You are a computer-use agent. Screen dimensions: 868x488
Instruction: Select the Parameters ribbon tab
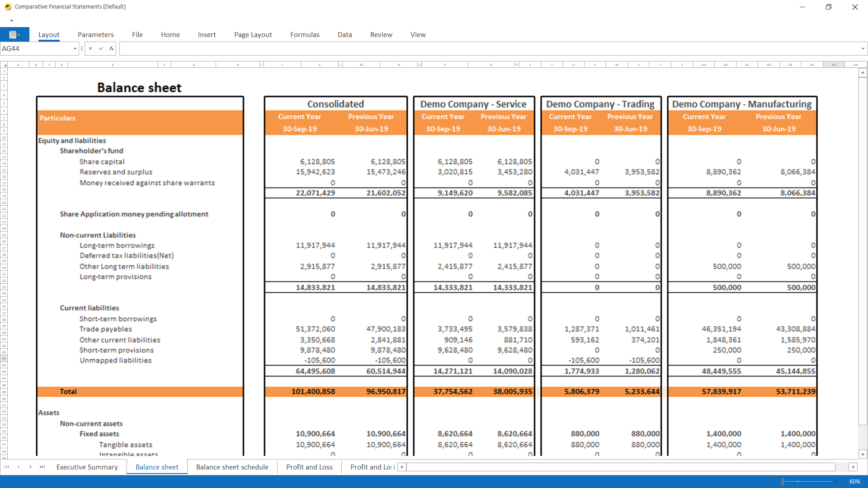tap(95, 34)
